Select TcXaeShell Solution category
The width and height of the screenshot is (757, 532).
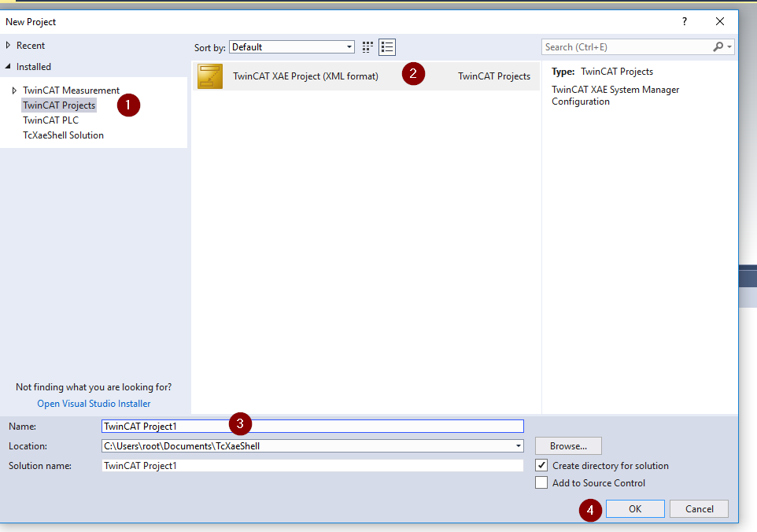pyautogui.click(x=63, y=135)
